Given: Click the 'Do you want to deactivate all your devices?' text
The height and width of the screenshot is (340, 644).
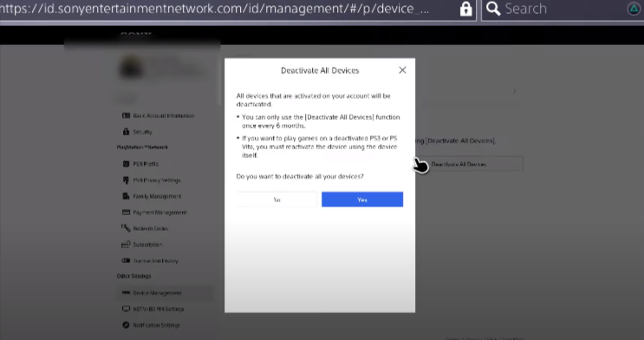Looking at the screenshot, I should [300, 176].
